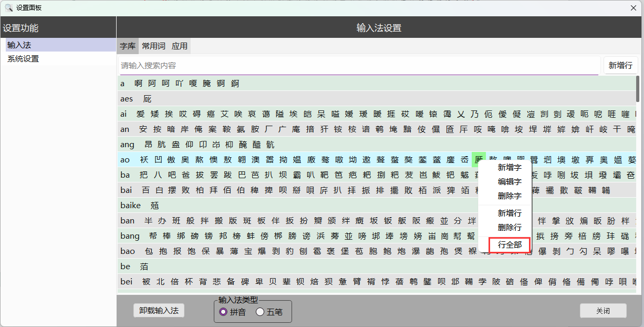Select the 拼音 input type
Screen dimensions: 644x327
(x=232, y=312)
